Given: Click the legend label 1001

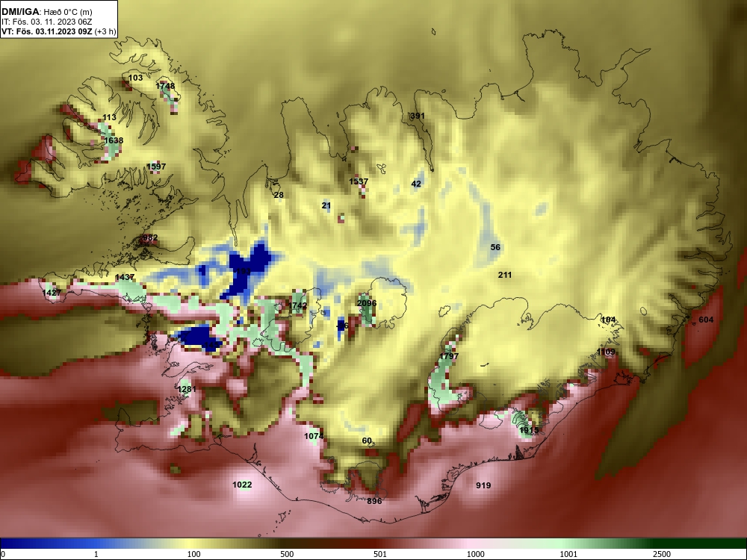Looking at the screenshot, I should pos(568,554).
